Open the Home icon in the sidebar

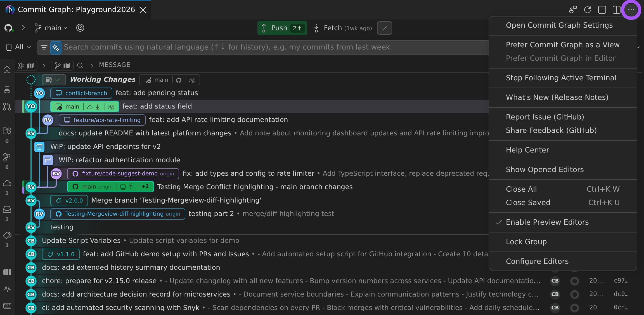point(7,69)
